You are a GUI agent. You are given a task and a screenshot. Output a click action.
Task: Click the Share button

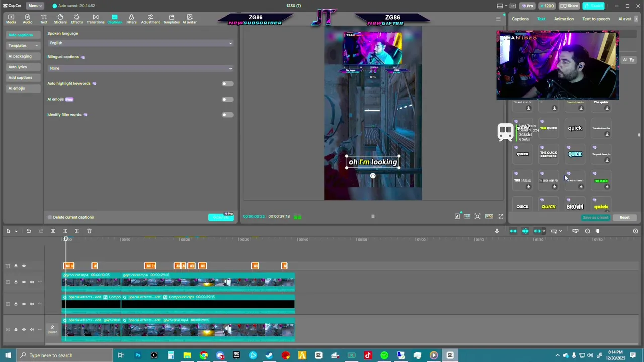pos(570,6)
